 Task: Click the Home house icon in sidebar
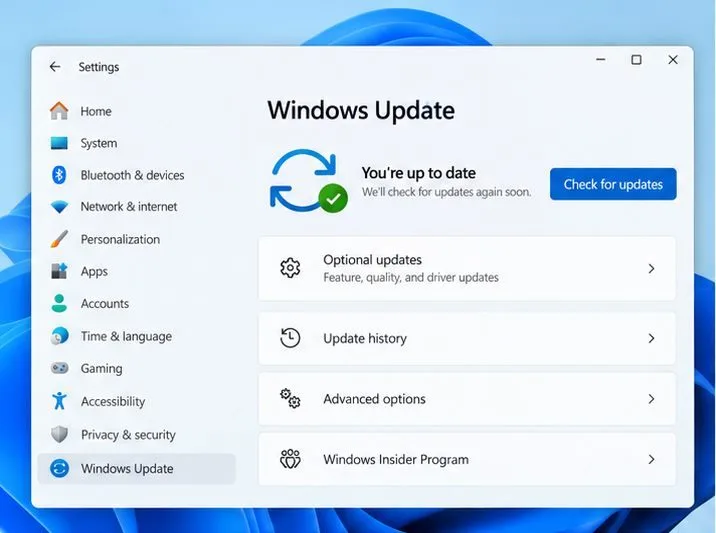59,111
